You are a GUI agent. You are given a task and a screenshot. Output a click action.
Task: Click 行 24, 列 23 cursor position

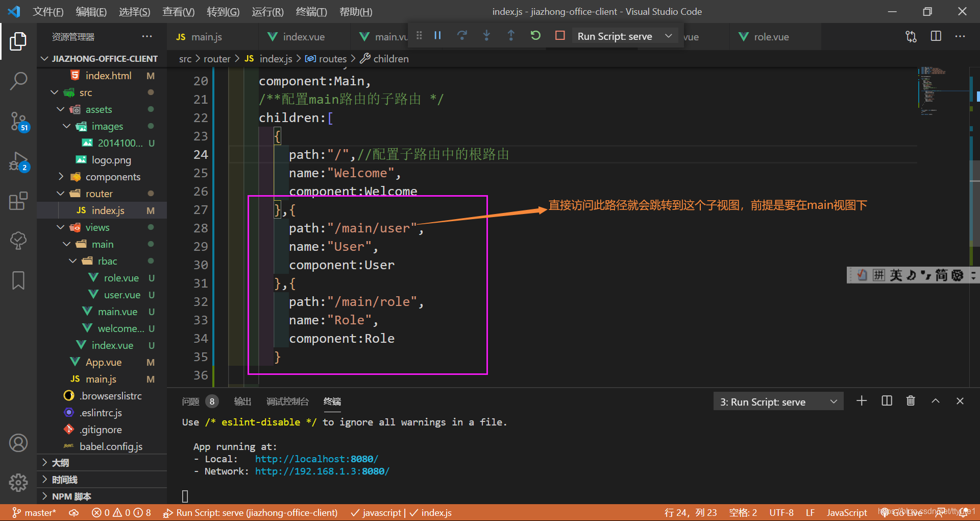(x=691, y=512)
